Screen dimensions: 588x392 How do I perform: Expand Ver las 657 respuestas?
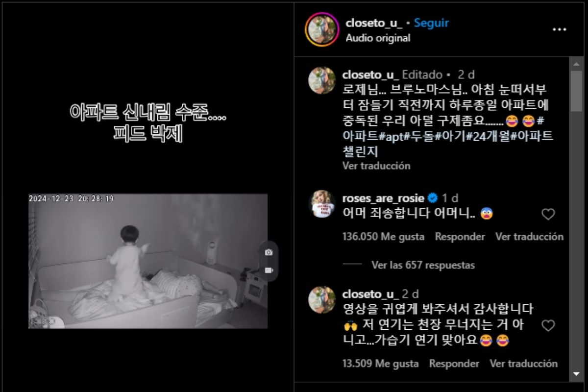[x=423, y=265]
